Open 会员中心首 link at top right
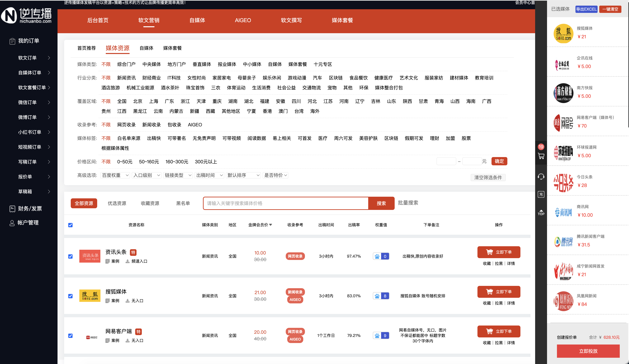The image size is (629, 364). [x=525, y=2]
